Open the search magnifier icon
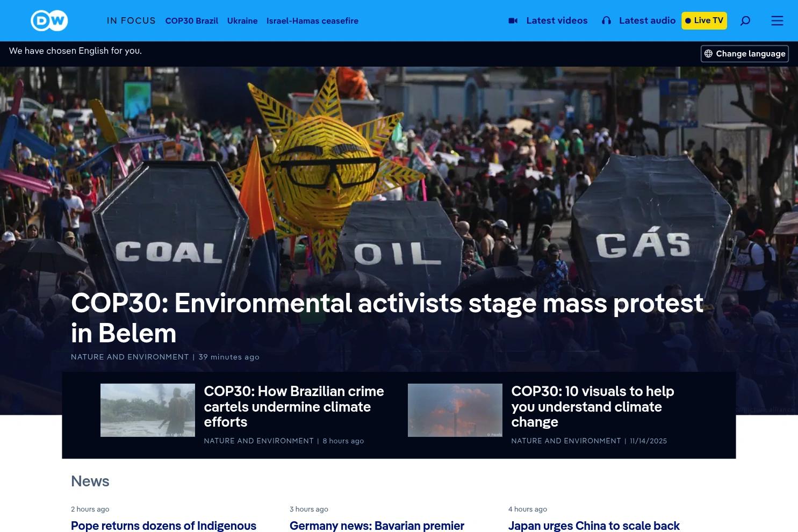This screenshot has width=798, height=532. (x=745, y=21)
